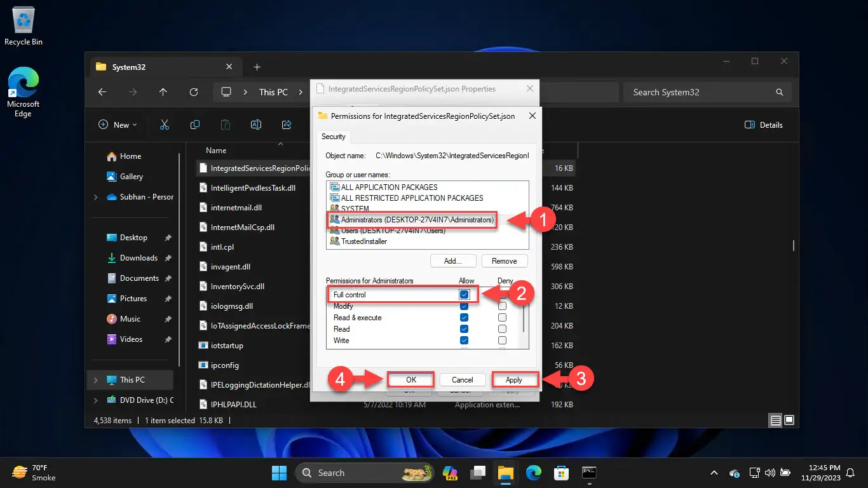
Task: Click the Paste icon in Explorer toolbar
Action: click(226, 125)
